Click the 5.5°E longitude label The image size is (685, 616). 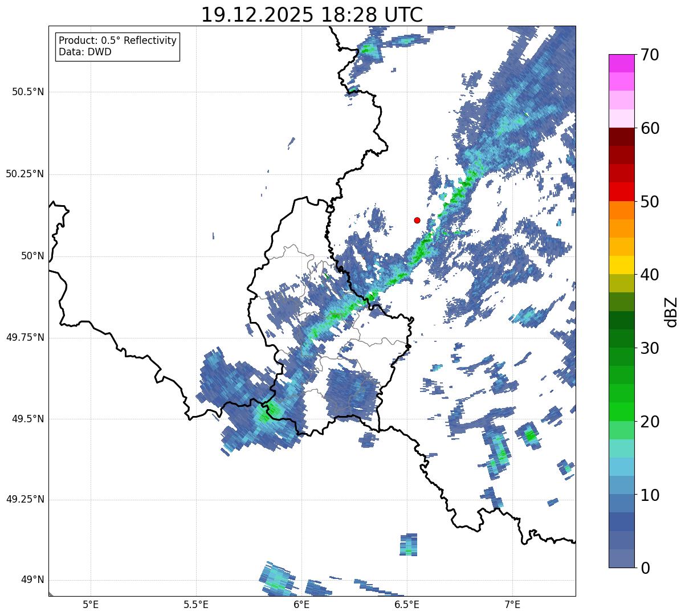[196, 605]
